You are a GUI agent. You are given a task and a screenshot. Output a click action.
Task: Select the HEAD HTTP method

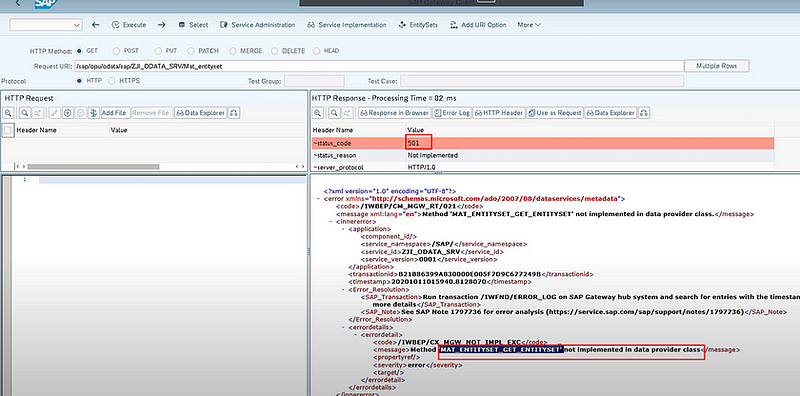point(316,51)
